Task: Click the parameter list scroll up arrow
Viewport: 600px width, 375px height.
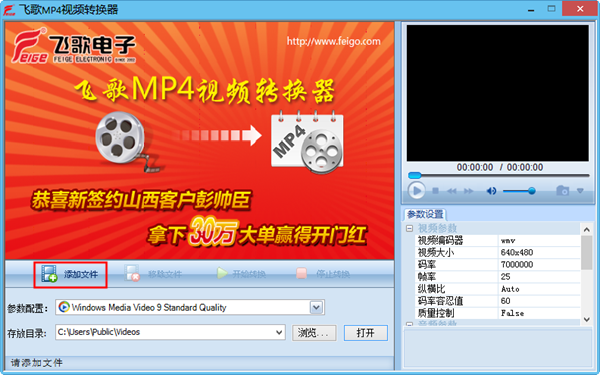Action: click(587, 230)
